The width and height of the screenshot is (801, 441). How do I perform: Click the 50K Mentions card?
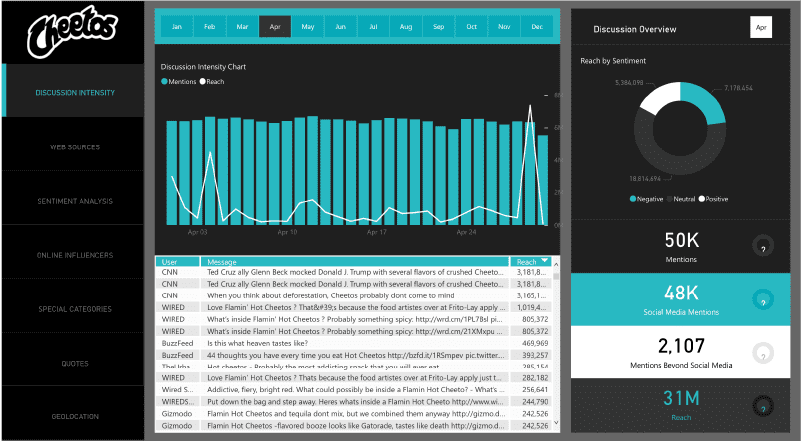680,246
